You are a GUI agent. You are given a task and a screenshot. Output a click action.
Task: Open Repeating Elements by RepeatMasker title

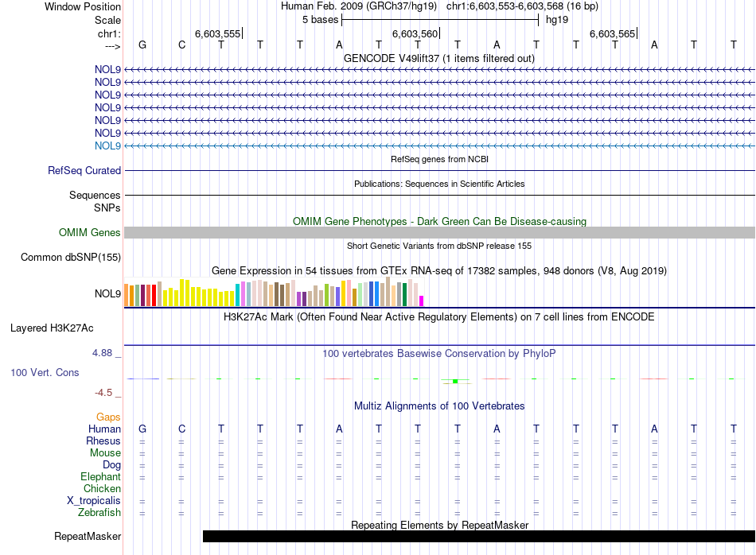click(440, 525)
